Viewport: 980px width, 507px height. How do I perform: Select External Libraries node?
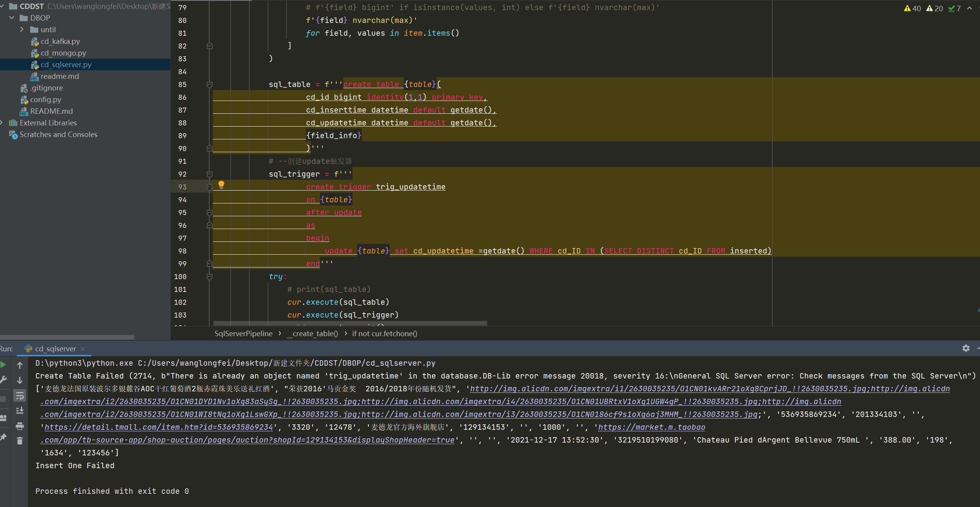(x=48, y=123)
